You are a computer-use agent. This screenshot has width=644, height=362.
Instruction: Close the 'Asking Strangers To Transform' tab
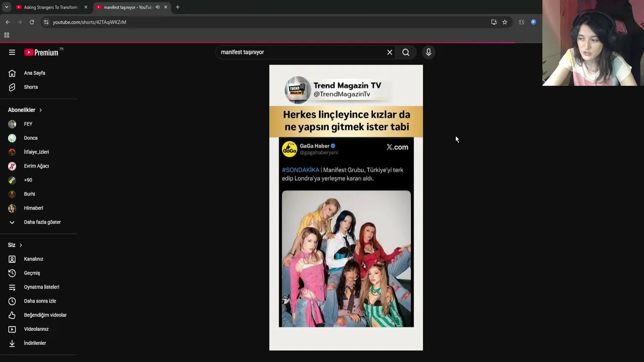[86, 7]
